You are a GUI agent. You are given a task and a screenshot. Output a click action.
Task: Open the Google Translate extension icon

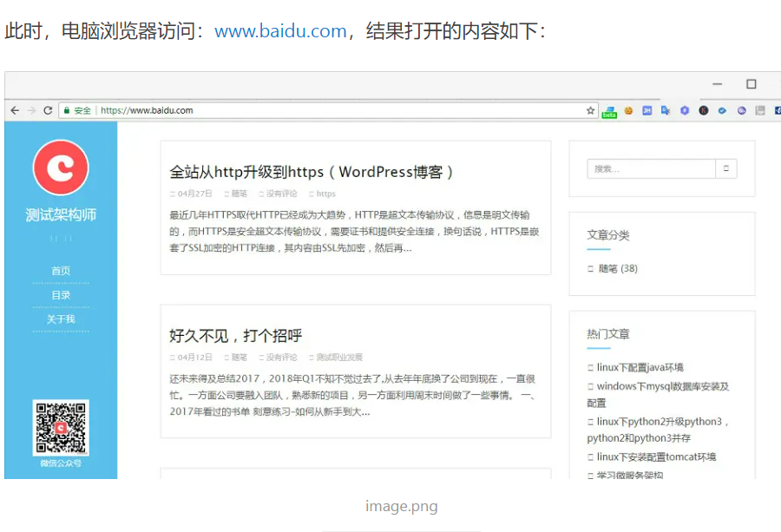pyautogui.click(x=666, y=110)
